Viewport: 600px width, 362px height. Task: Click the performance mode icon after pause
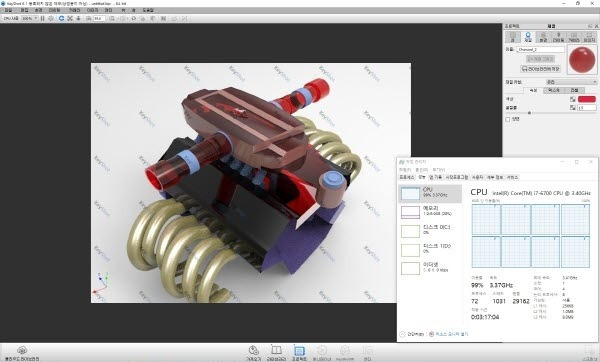(x=51, y=18)
